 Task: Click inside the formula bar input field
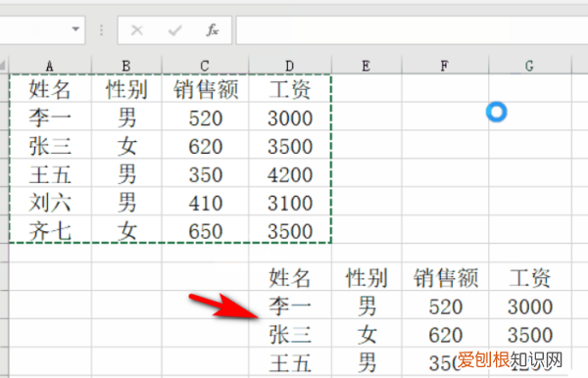pyautogui.click(x=412, y=30)
